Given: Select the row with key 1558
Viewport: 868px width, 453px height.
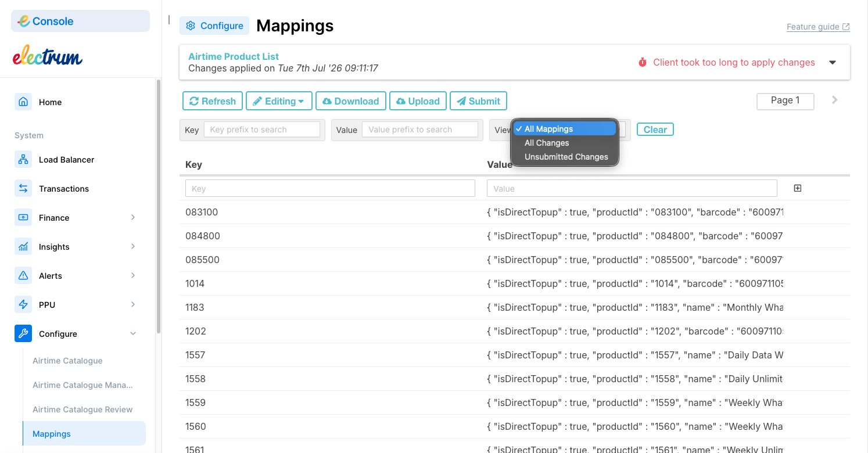Looking at the screenshot, I should (515, 379).
